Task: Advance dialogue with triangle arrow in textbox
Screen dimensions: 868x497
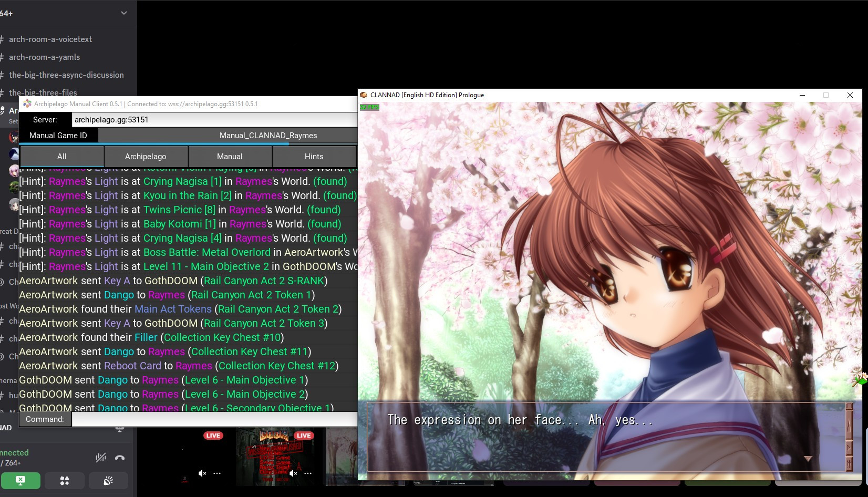Action: pos(808,459)
